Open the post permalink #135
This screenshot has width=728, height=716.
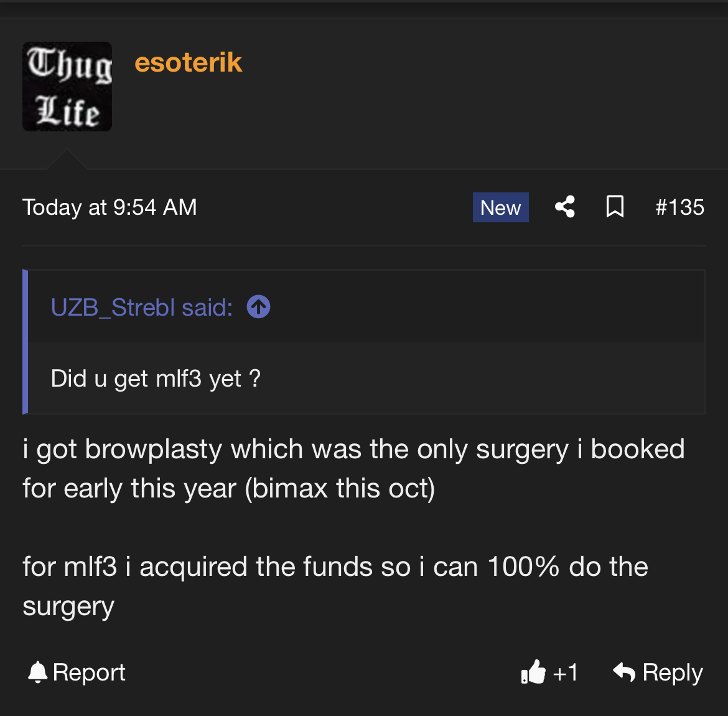tap(679, 207)
